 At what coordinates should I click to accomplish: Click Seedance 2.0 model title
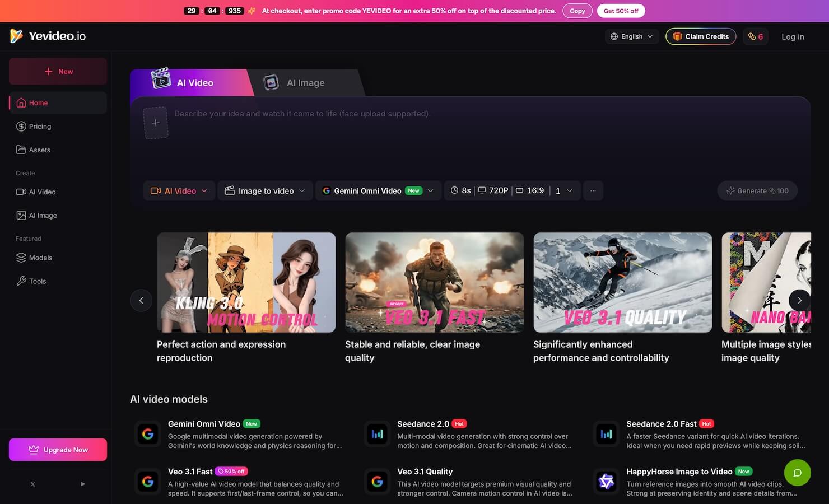coord(423,424)
